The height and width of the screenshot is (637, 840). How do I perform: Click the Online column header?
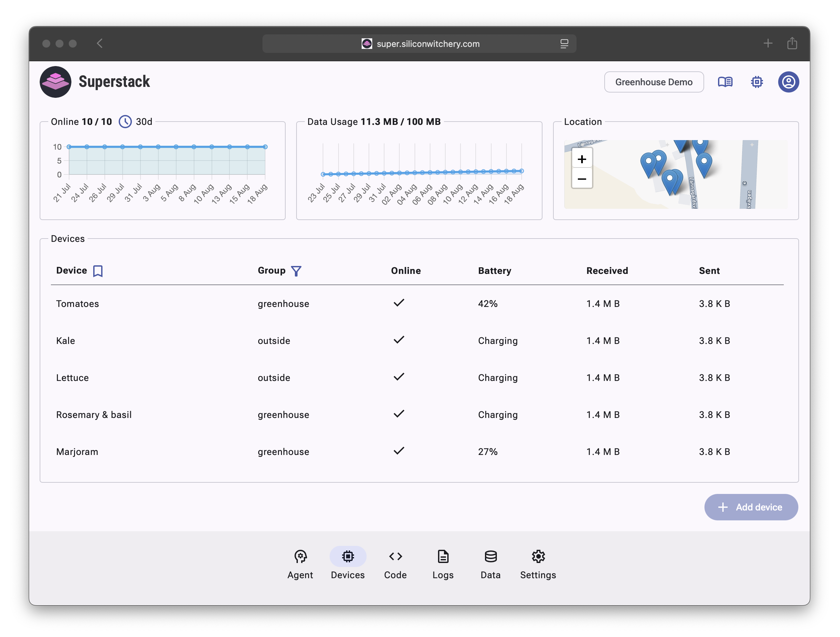point(406,271)
